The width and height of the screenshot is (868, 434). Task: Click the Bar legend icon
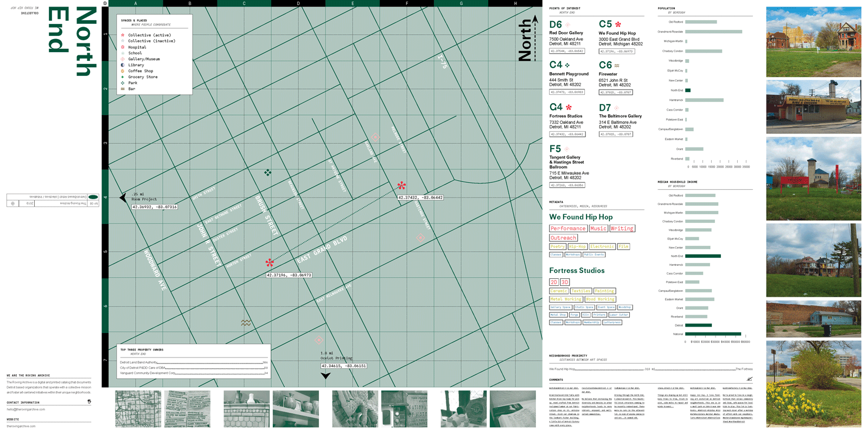point(123,88)
